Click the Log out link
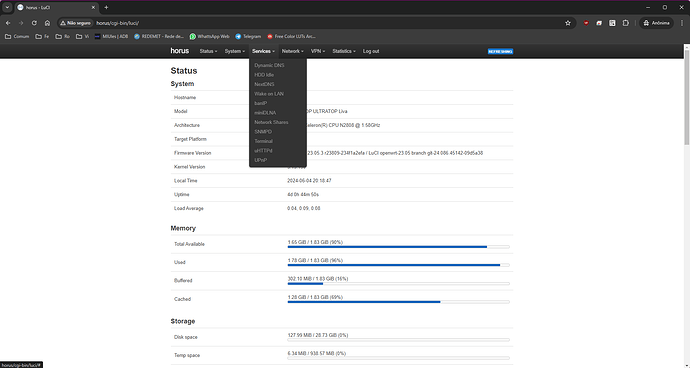This screenshot has width=690, height=368. [x=371, y=52]
